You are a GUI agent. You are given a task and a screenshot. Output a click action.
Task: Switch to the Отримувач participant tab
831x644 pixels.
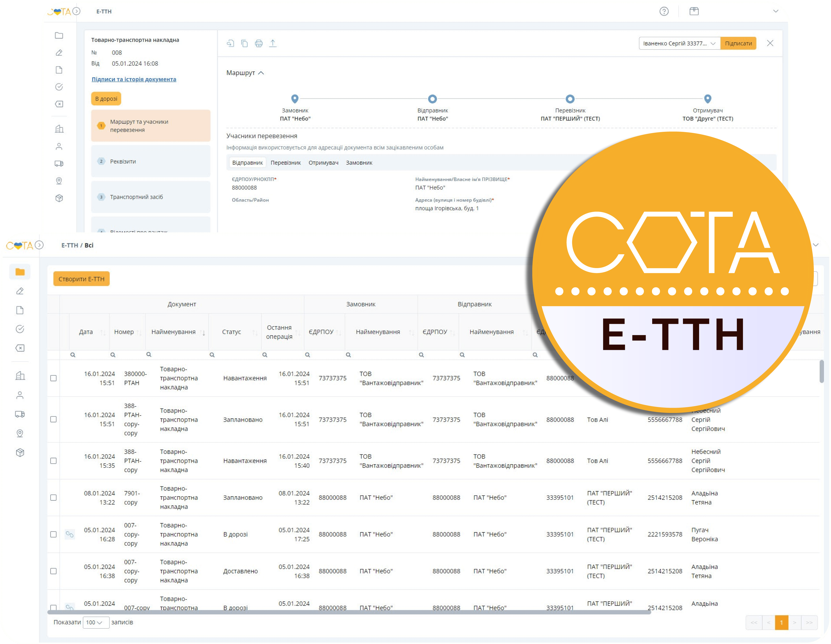323,163
